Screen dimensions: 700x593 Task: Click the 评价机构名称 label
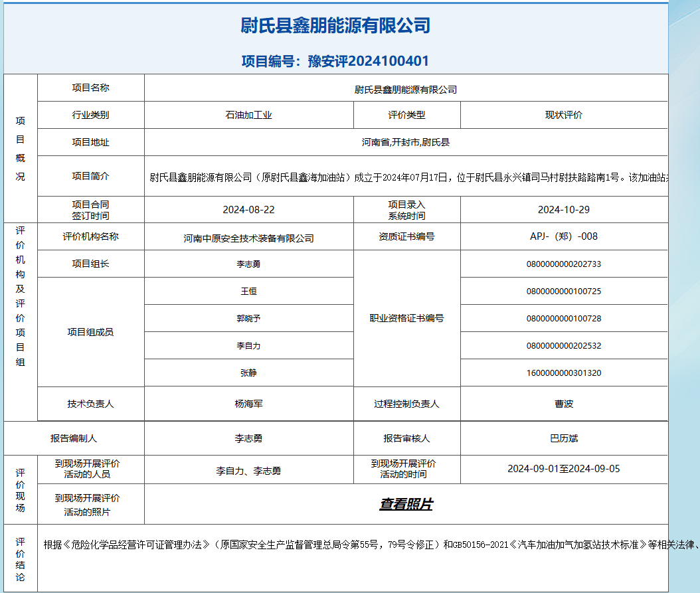pyautogui.click(x=90, y=236)
